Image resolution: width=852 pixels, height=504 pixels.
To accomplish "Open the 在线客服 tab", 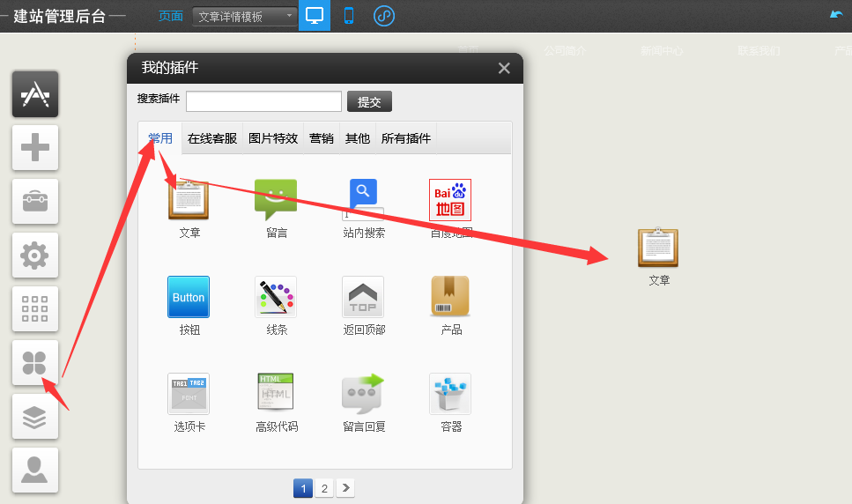I will coord(212,138).
